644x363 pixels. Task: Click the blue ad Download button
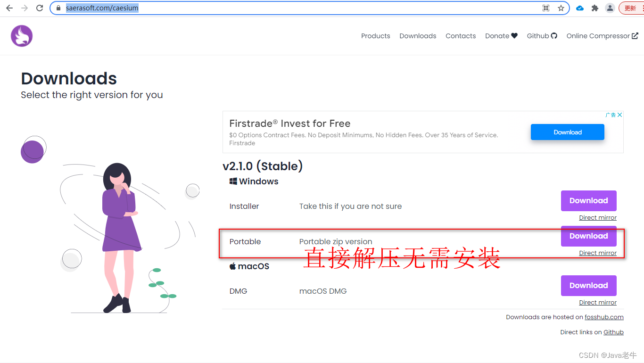pyautogui.click(x=568, y=132)
